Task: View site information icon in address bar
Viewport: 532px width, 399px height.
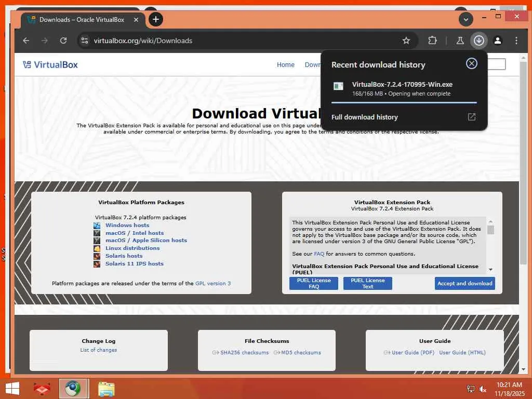Action: 85,41
